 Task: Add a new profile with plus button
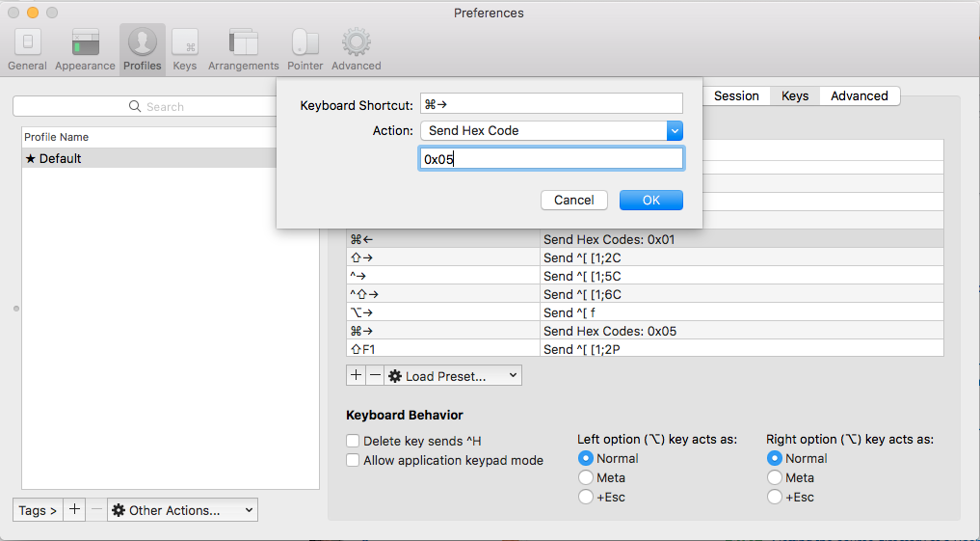coord(74,510)
